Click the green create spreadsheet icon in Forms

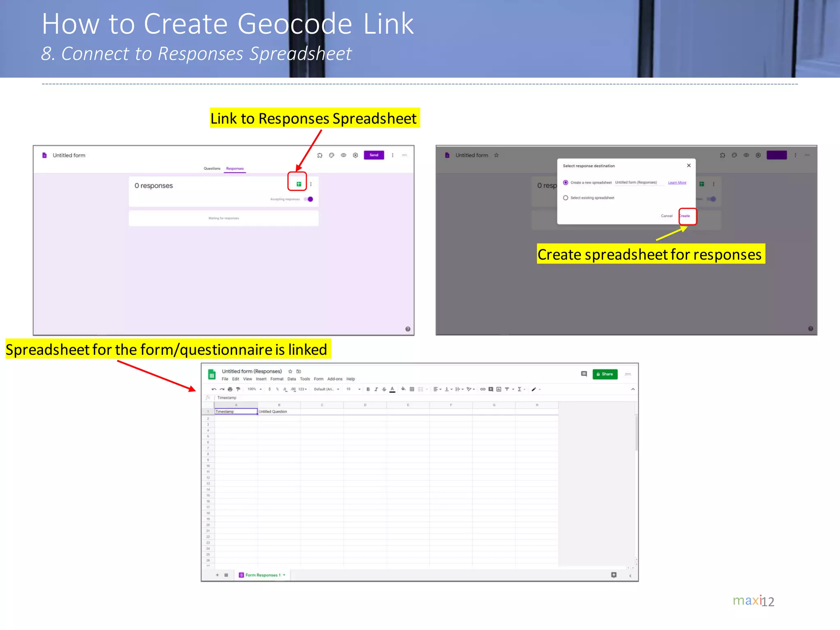coord(299,184)
